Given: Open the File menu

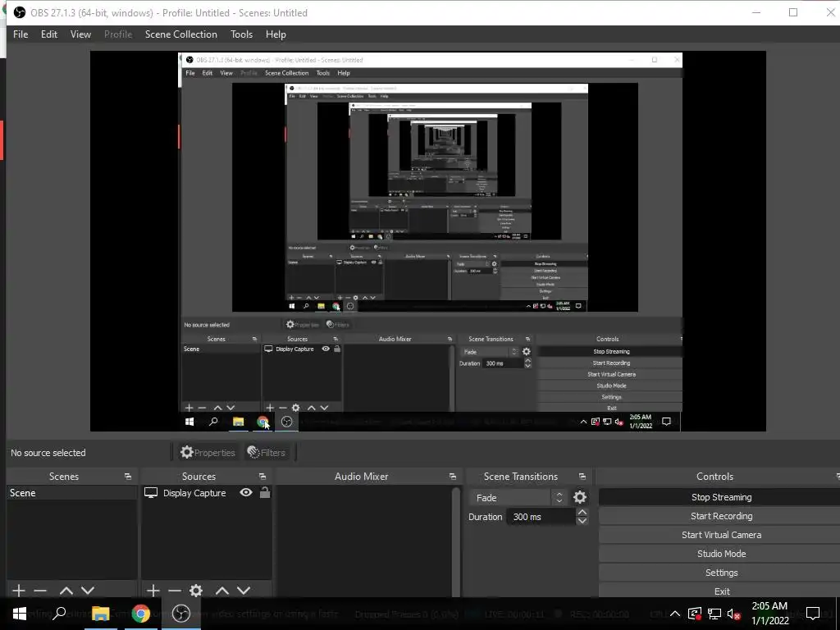Looking at the screenshot, I should (21, 34).
